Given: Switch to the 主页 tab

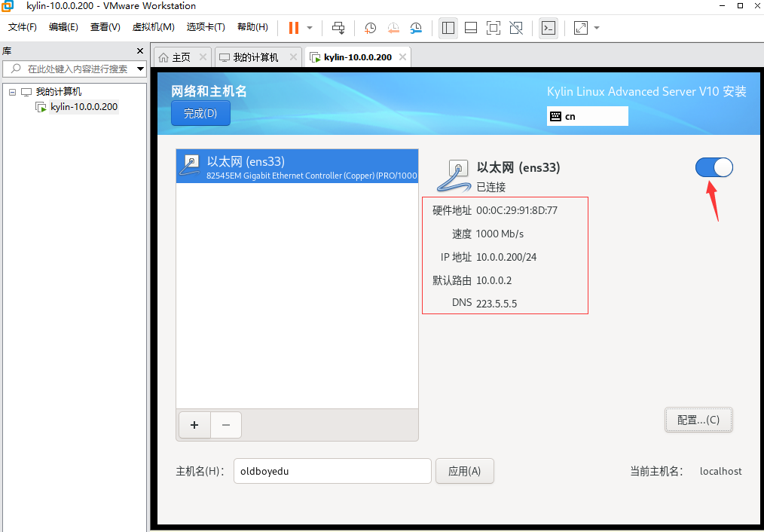Looking at the screenshot, I should click(x=182, y=57).
